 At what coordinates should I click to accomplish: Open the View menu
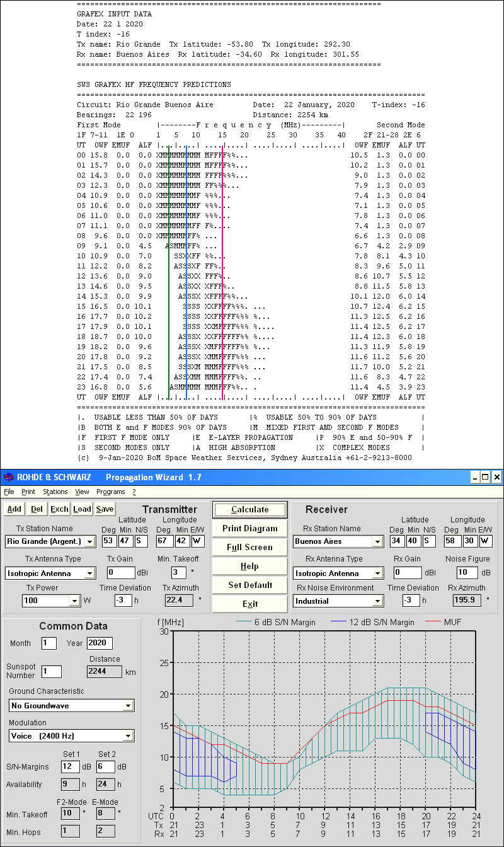(x=82, y=492)
